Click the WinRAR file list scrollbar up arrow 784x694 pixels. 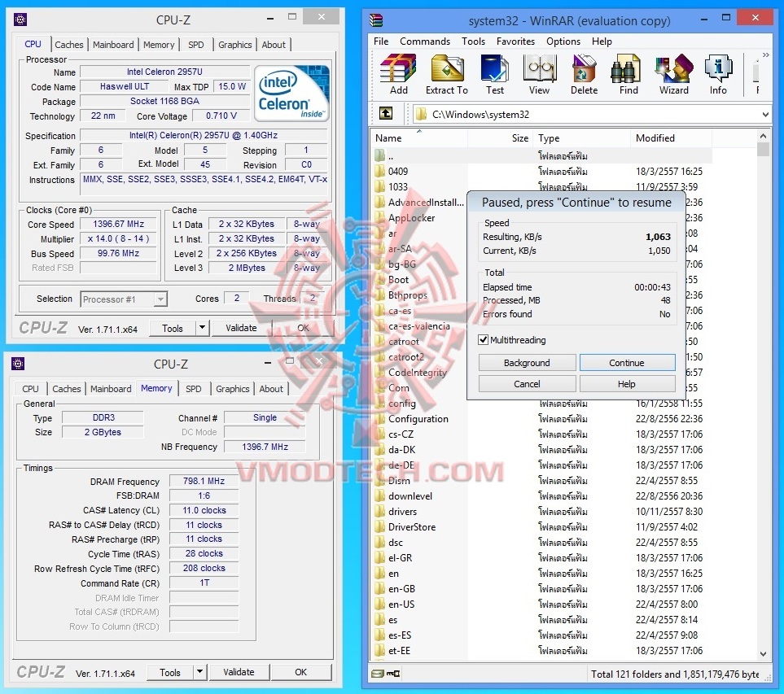click(x=763, y=136)
